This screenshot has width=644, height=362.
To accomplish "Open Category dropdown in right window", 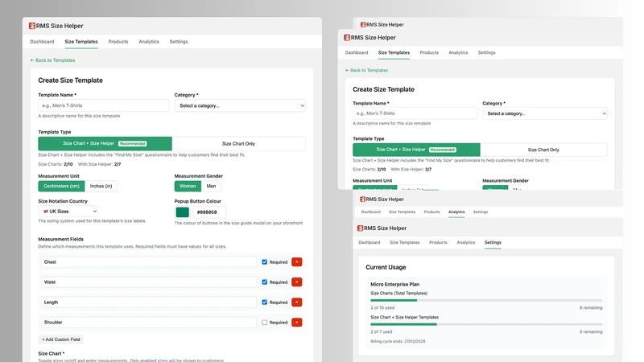I will [545, 113].
